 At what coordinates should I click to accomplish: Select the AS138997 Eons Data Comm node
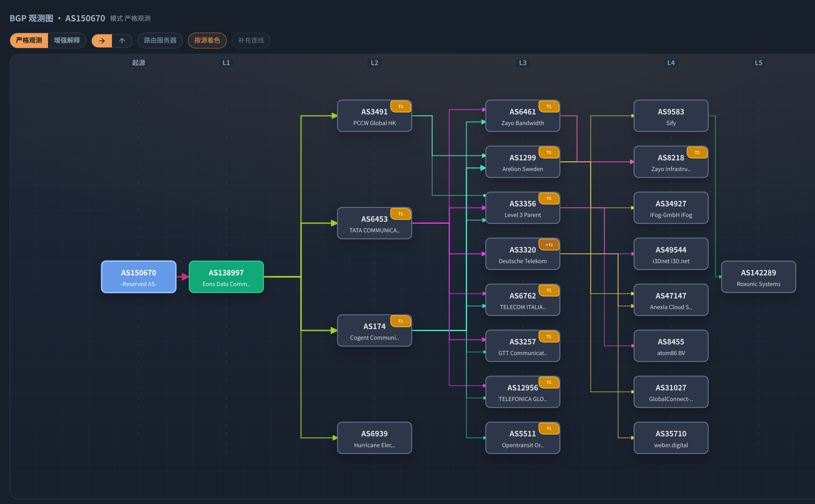coord(226,277)
